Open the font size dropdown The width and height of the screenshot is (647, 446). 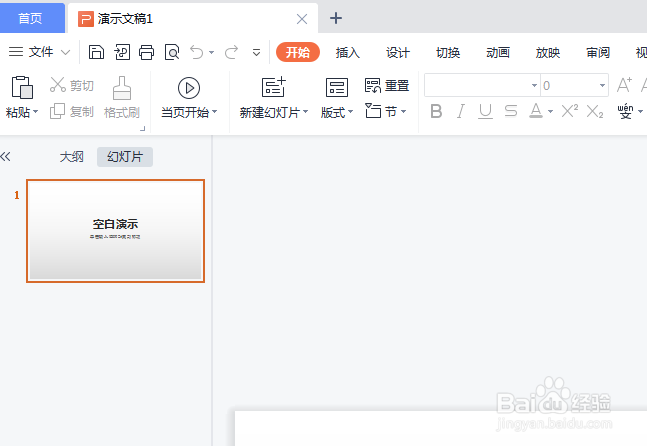point(602,85)
